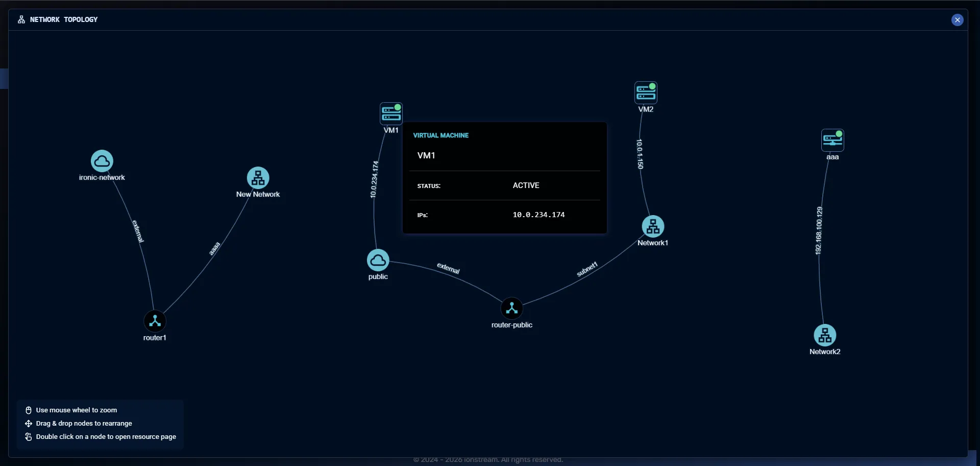Screen dimensions: 980x466
Task: Click 'Drag & drop nodes to rearrange' hint
Action: (x=84, y=424)
